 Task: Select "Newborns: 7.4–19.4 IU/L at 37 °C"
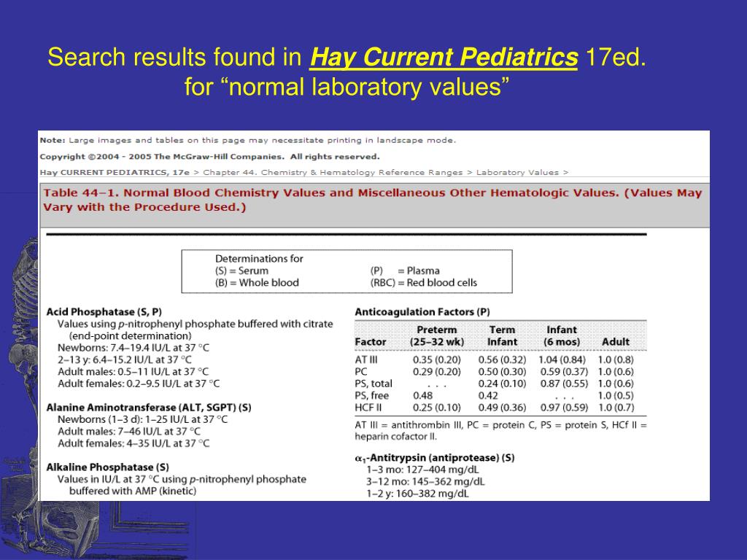tap(133, 348)
